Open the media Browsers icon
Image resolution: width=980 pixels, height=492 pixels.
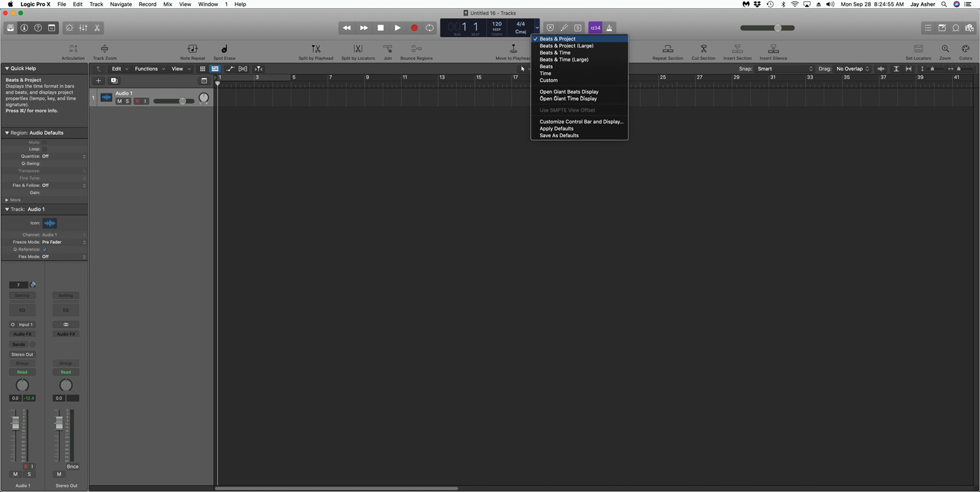(x=969, y=28)
